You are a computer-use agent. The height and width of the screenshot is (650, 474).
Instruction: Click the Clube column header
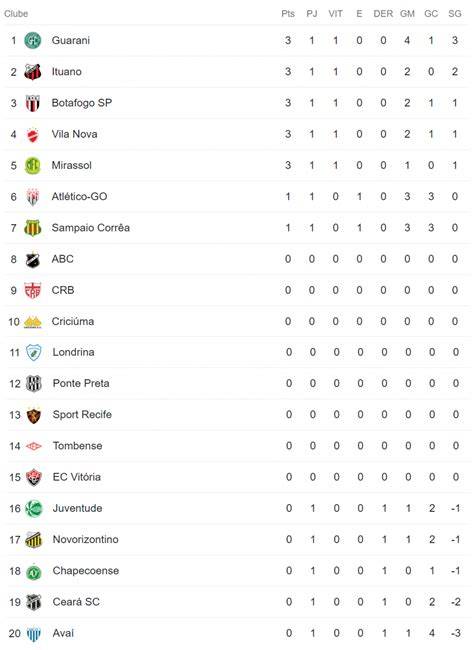point(16,14)
